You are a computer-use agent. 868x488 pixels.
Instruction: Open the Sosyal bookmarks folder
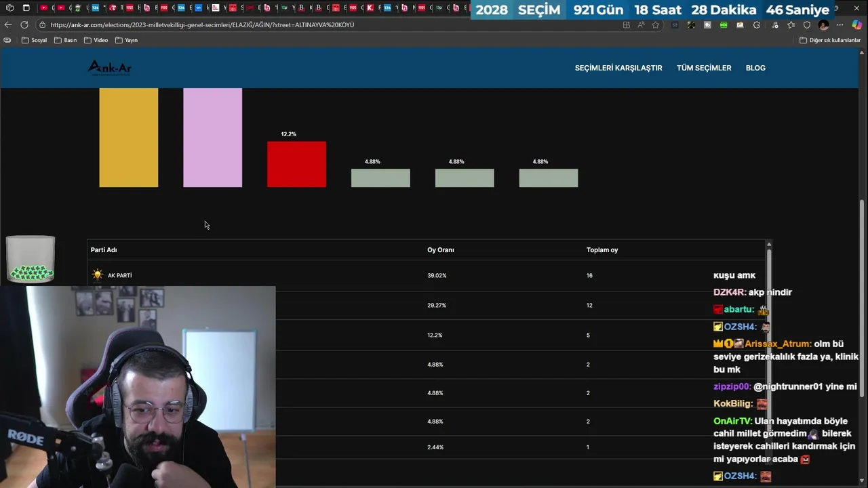coord(35,40)
